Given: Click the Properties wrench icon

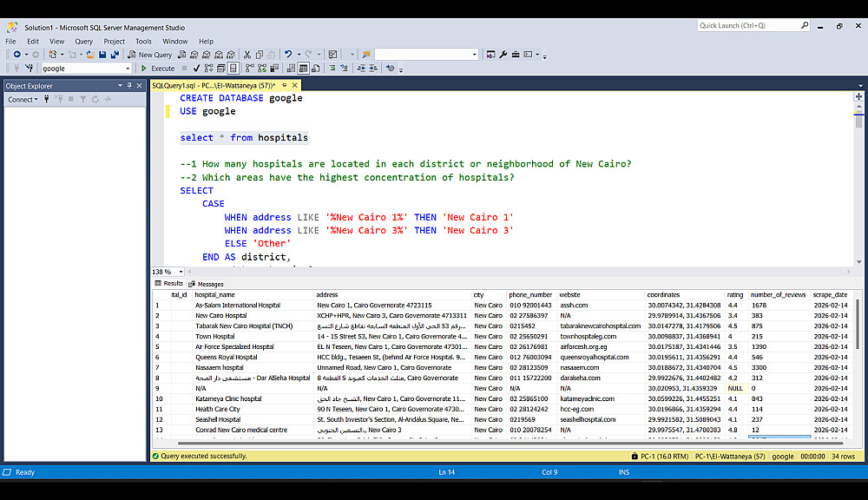Looking at the screenshot, I should [503, 55].
